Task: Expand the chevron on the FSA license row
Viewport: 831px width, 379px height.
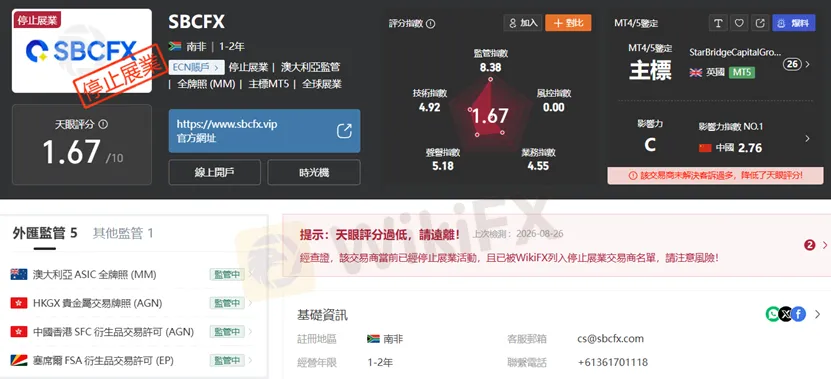Action: click(250, 360)
